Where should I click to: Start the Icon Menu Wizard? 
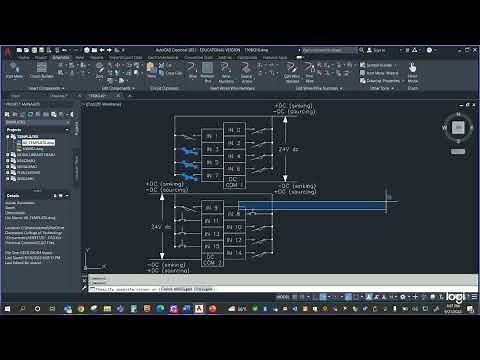[379, 73]
